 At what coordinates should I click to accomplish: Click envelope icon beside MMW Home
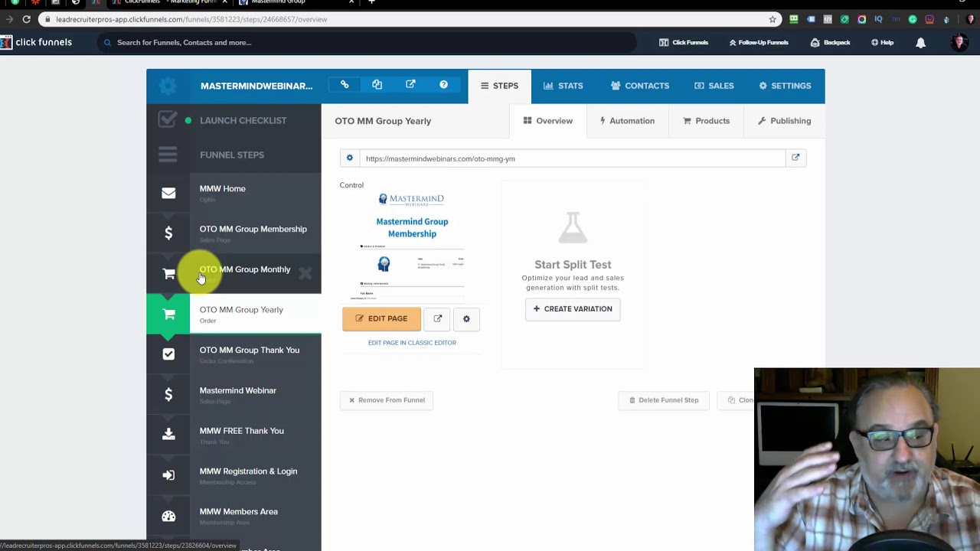point(168,193)
